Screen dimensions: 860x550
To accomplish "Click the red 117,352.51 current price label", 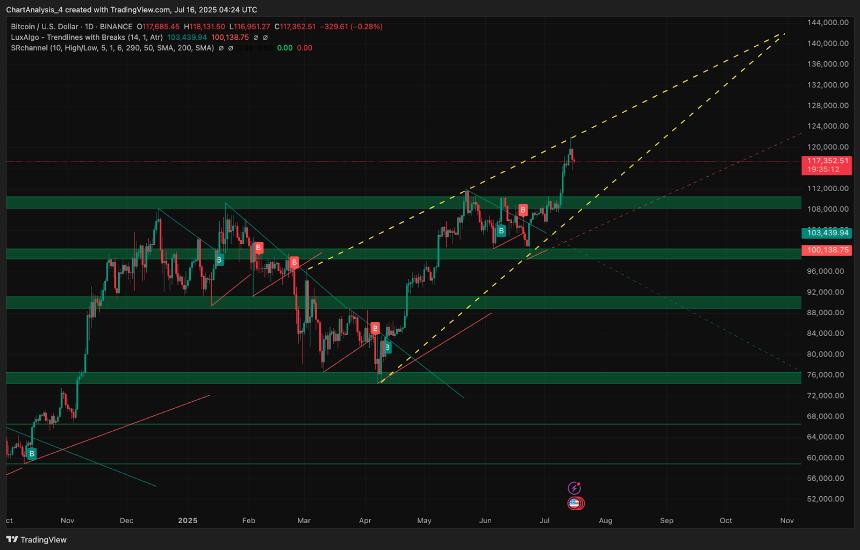I will click(827, 161).
